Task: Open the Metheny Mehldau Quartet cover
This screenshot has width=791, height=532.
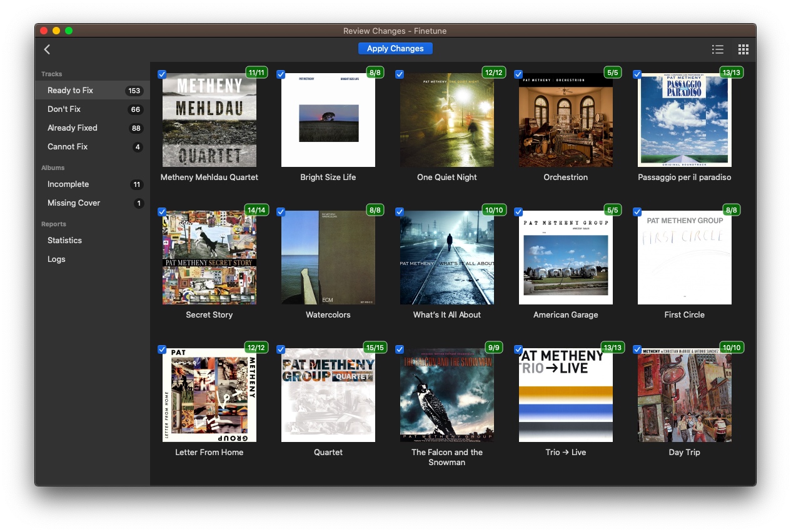Action: [209, 120]
